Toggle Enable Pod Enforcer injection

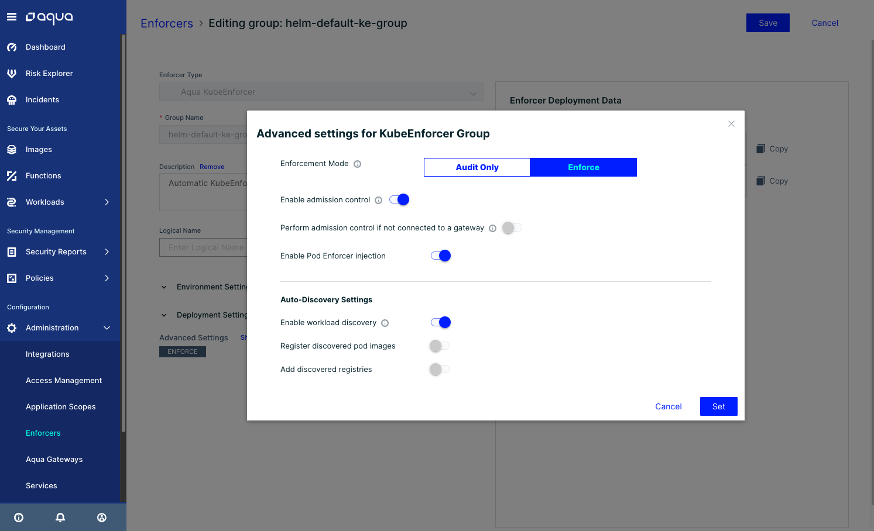click(x=441, y=256)
